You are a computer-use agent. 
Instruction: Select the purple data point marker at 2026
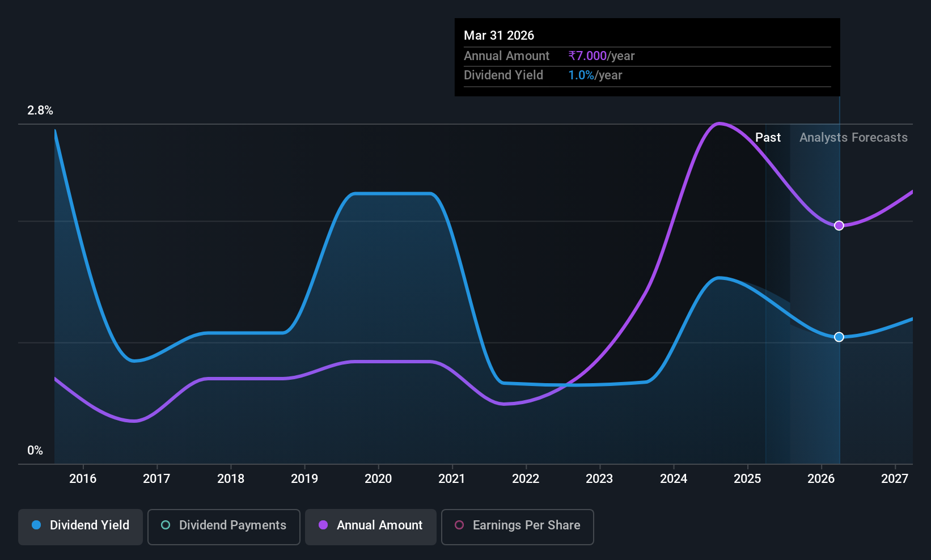839,226
